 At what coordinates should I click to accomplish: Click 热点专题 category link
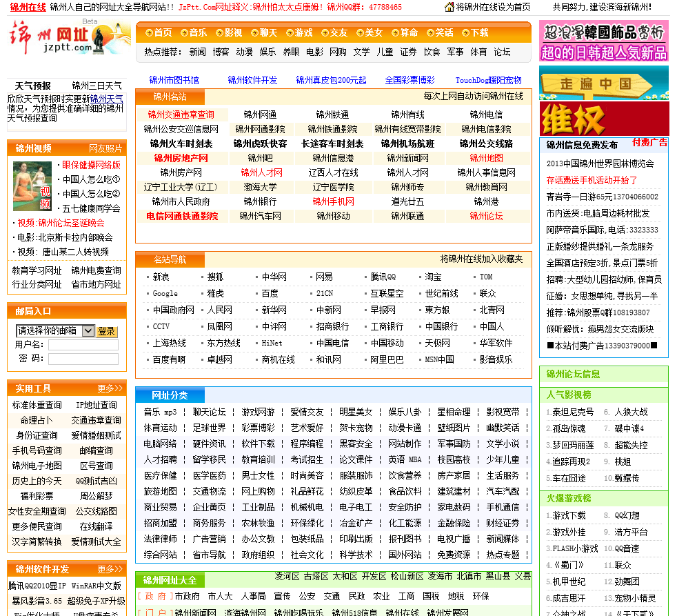pos(503,555)
